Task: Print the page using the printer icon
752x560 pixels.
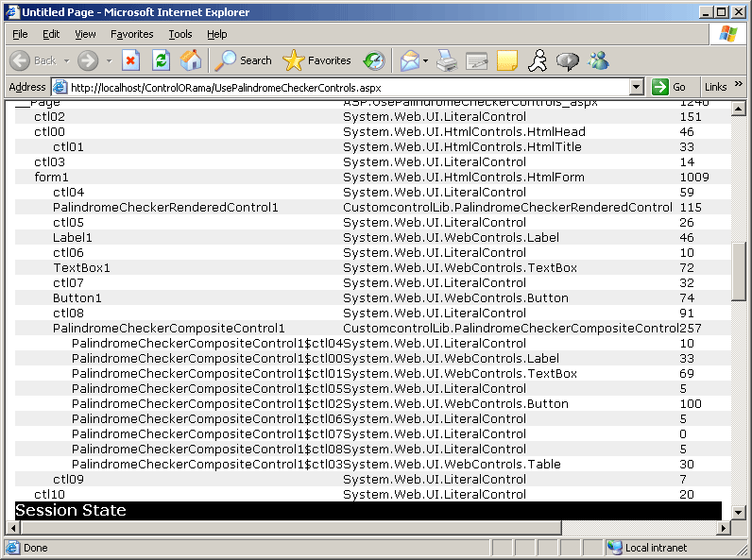Action: point(447,60)
